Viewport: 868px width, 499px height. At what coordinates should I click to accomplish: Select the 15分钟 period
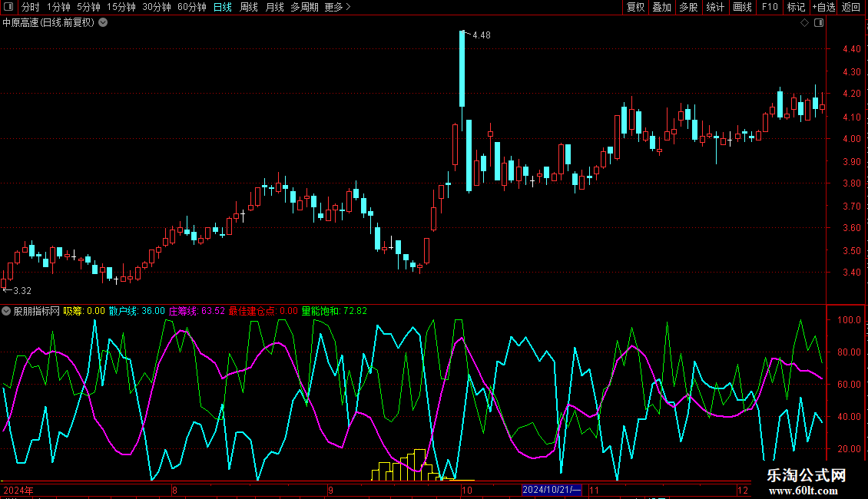click(121, 7)
